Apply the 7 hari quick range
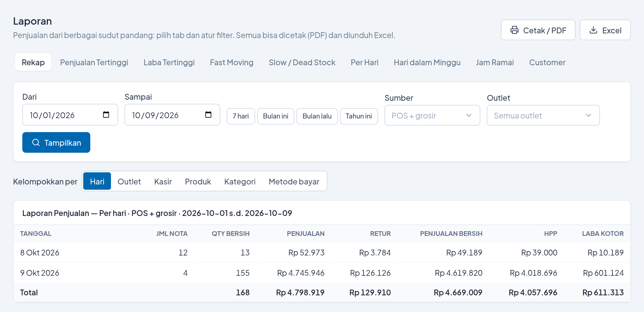 pos(241,116)
